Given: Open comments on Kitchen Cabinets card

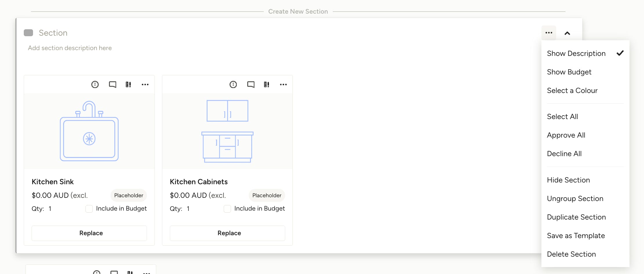Looking at the screenshot, I should click(251, 85).
